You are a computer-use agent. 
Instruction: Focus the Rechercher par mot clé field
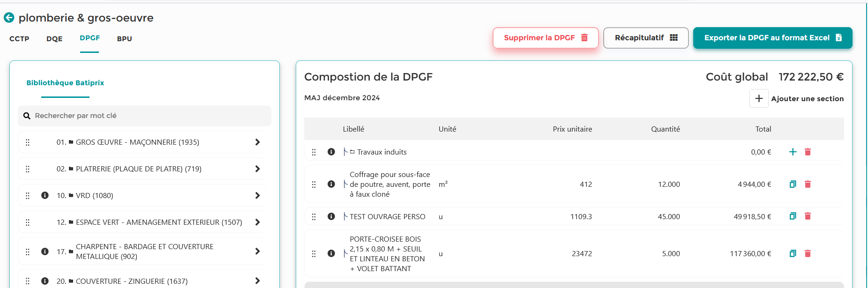pos(144,116)
